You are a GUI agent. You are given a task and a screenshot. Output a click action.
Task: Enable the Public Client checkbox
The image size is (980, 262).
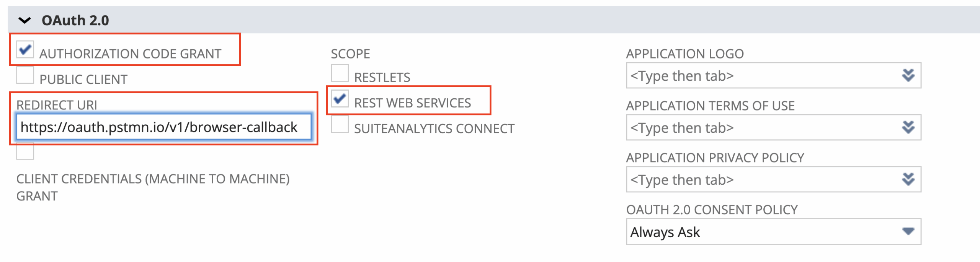point(25,75)
